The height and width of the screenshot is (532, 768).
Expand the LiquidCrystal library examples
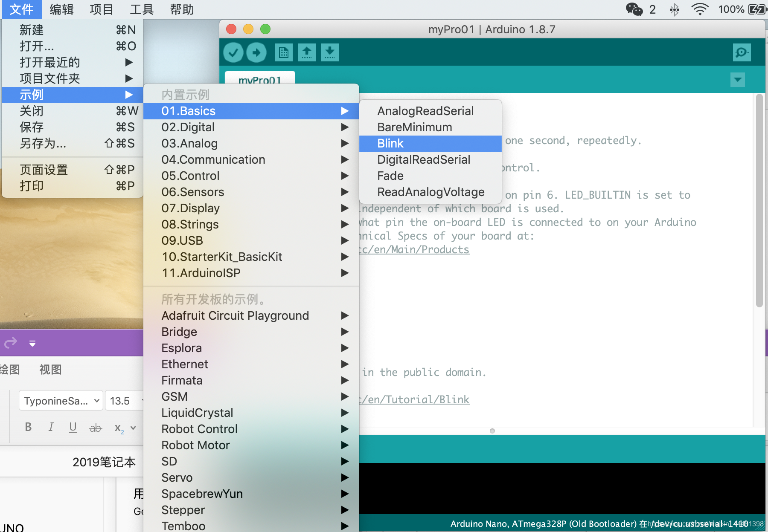click(251, 413)
